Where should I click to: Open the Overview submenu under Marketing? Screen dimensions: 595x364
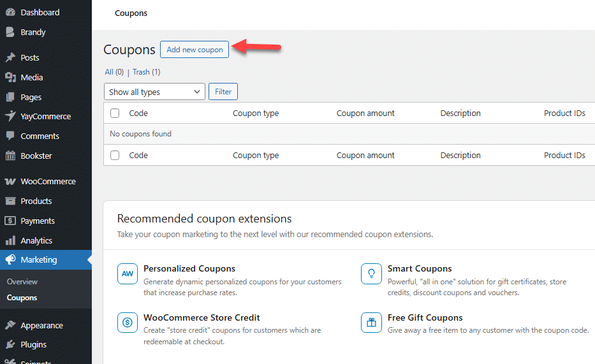pyautogui.click(x=22, y=282)
